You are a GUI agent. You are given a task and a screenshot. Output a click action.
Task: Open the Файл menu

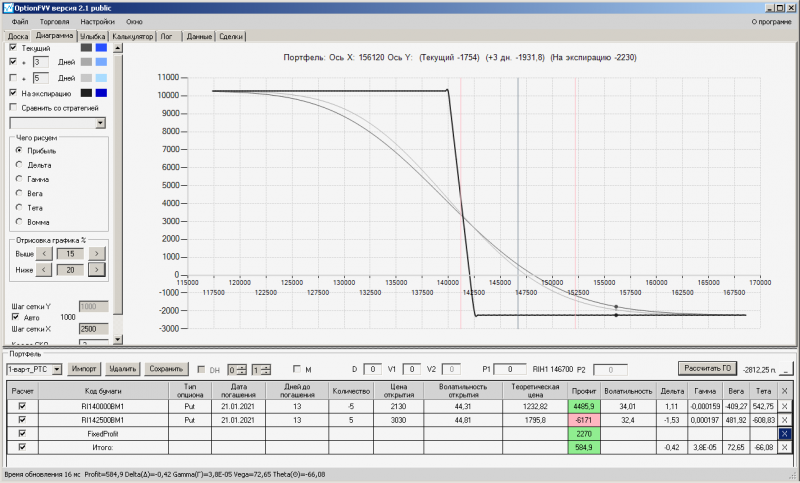(x=20, y=22)
